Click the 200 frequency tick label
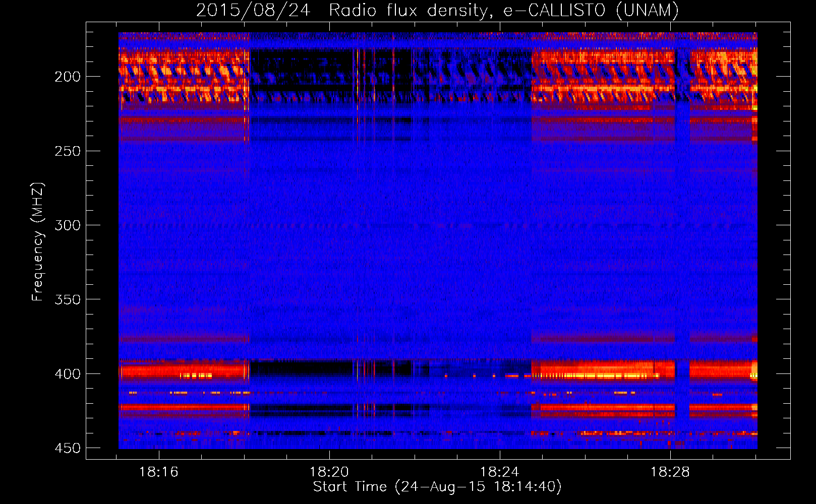 pyautogui.click(x=68, y=77)
